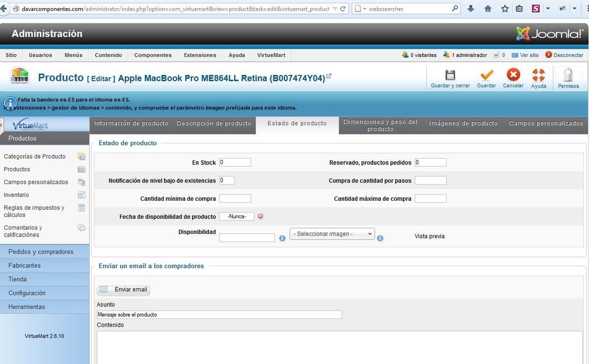Image resolution: width=589 pixels, height=364 pixels.
Task: Click the Cancelar red X icon
Action: click(x=513, y=74)
